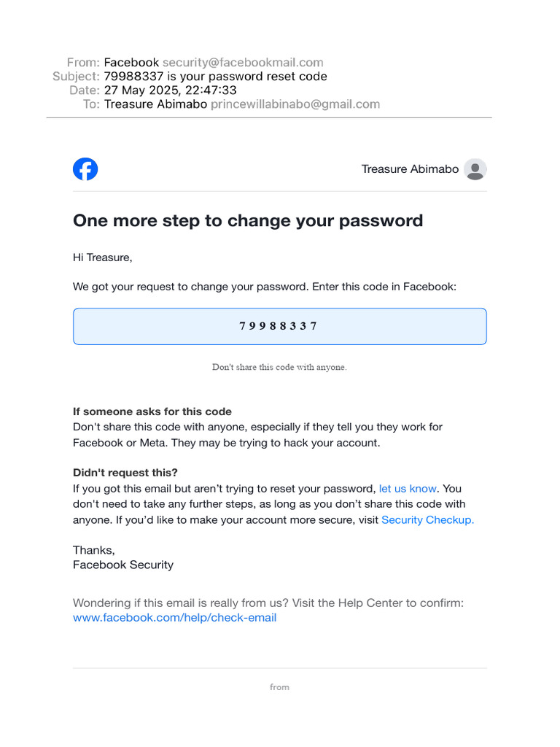The height and width of the screenshot is (747, 560).
Task: Click the Facebook Security signature
Action: (x=123, y=565)
